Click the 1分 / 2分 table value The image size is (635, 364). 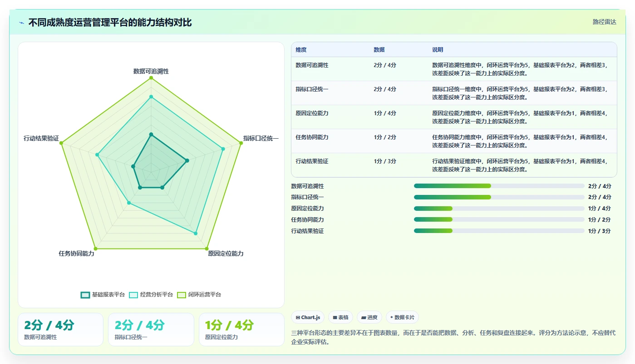coord(385,137)
